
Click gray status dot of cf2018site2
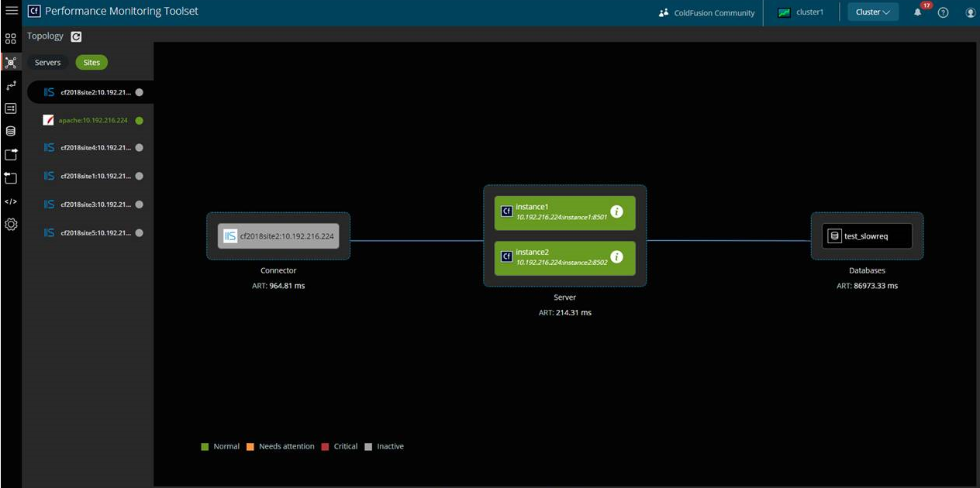[x=139, y=92]
